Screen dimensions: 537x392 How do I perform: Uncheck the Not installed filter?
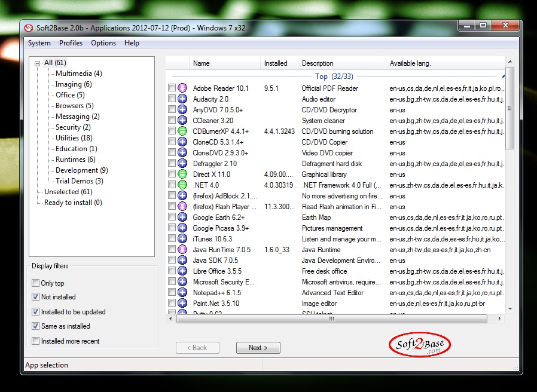[35, 297]
